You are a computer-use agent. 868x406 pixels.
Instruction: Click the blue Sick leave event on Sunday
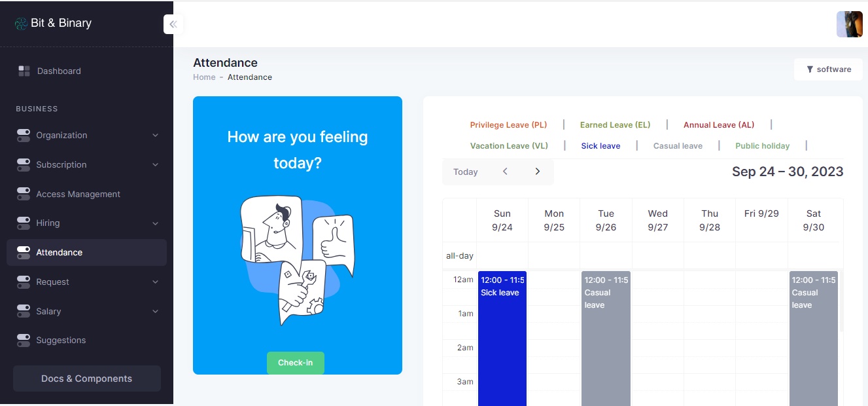[x=502, y=339]
